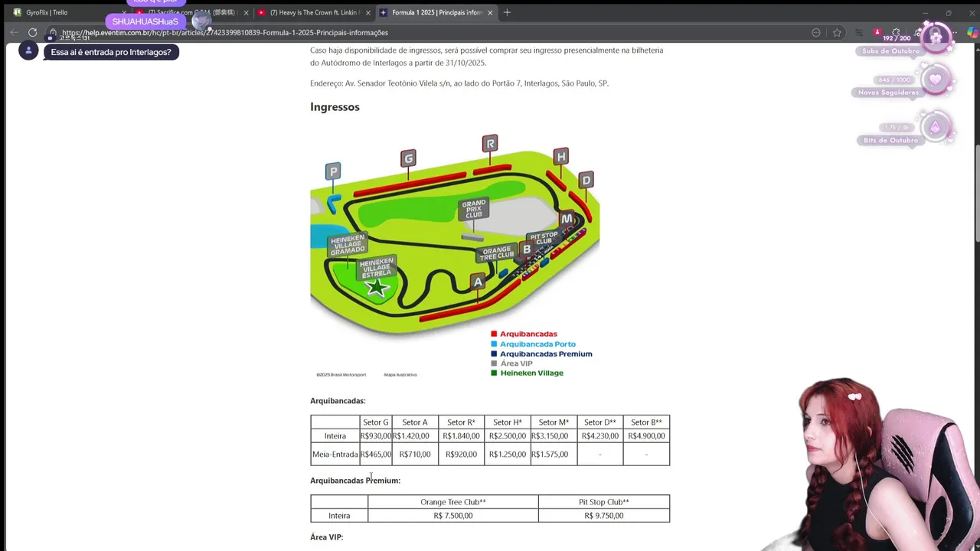Click Heineken Village Estrela map label
The image size is (980, 551).
tap(377, 267)
